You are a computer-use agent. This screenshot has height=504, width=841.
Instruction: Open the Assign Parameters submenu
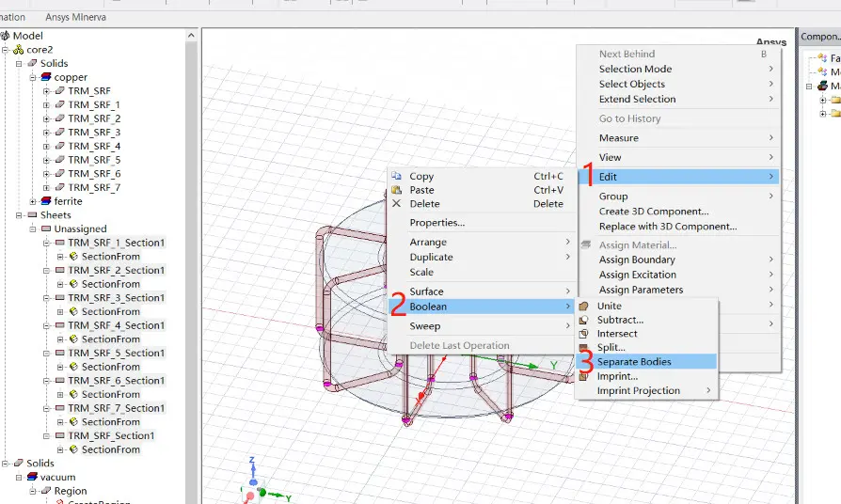tap(679, 290)
